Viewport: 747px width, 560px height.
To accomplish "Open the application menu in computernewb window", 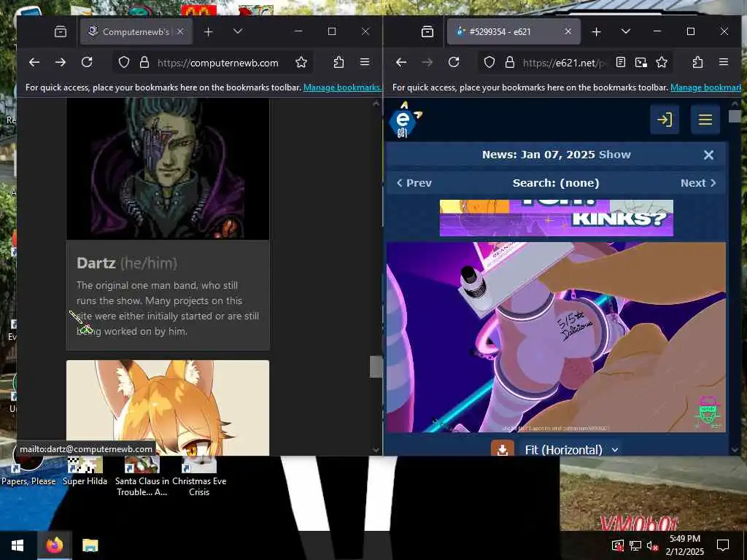I will (365, 63).
